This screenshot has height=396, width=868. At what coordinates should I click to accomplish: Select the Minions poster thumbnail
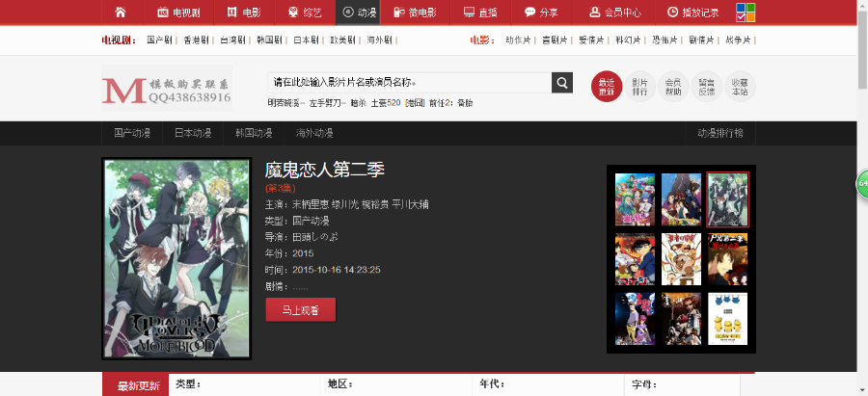(x=727, y=319)
